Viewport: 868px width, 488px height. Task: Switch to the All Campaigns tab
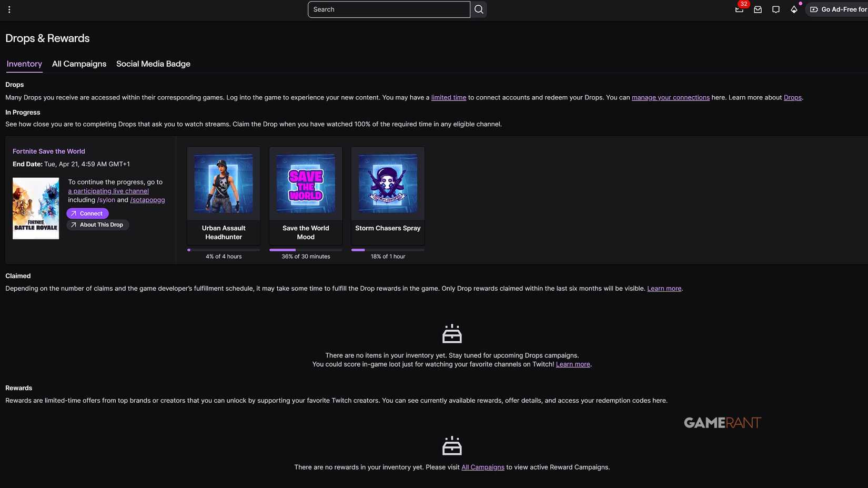(x=79, y=64)
